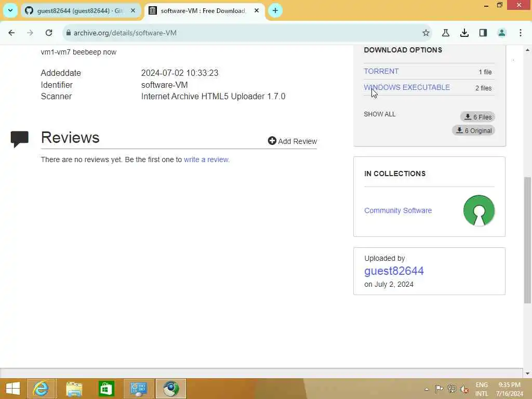This screenshot has width=532, height=399.
Task: Launch Internet Explorer from taskbar
Action: click(41, 389)
